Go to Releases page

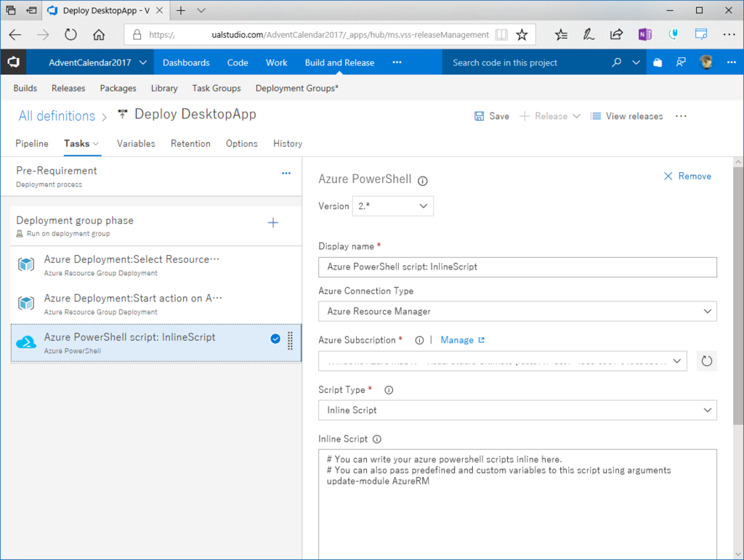68,88
